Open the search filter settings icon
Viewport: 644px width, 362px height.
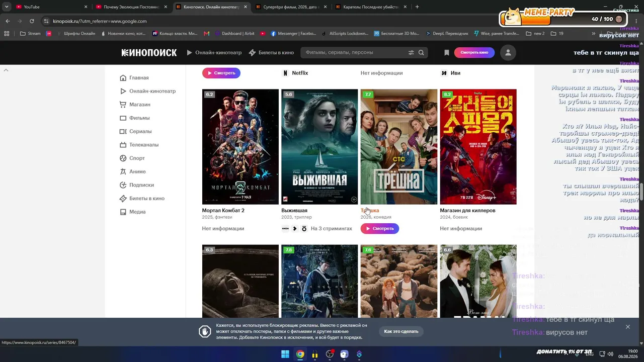coord(411,52)
